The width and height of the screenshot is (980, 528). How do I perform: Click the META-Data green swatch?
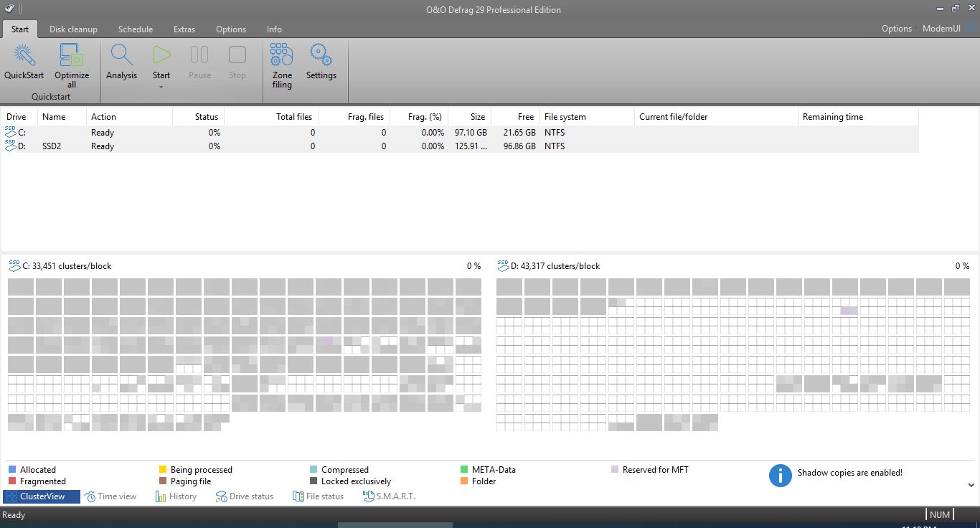[465, 470]
